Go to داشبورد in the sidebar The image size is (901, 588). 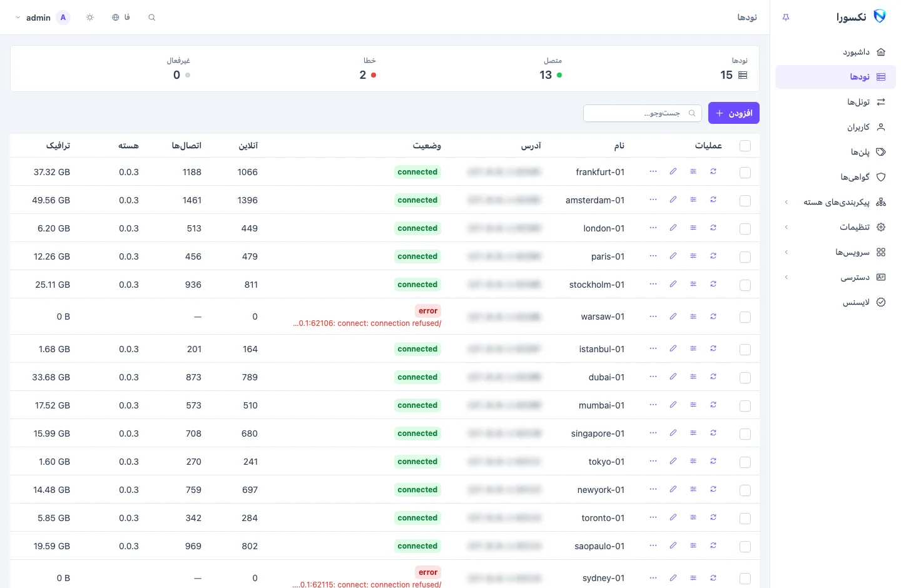pyautogui.click(x=836, y=52)
